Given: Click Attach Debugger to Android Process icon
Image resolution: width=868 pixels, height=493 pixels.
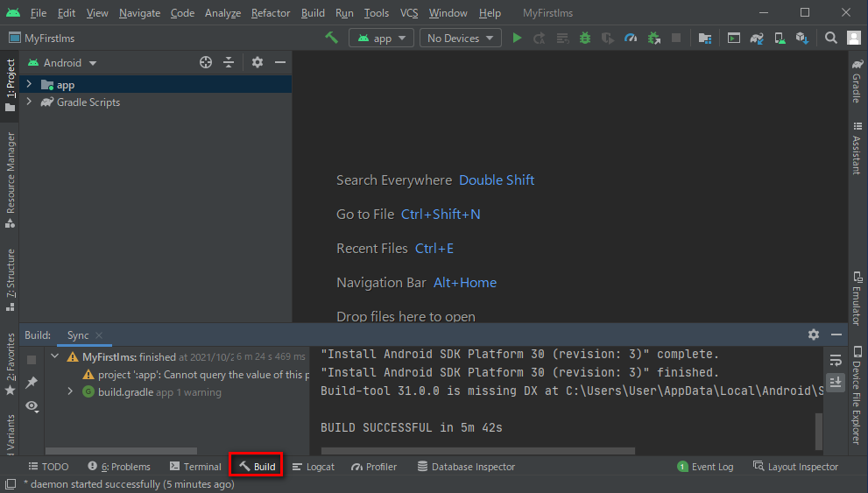Looking at the screenshot, I should [653, 38].
